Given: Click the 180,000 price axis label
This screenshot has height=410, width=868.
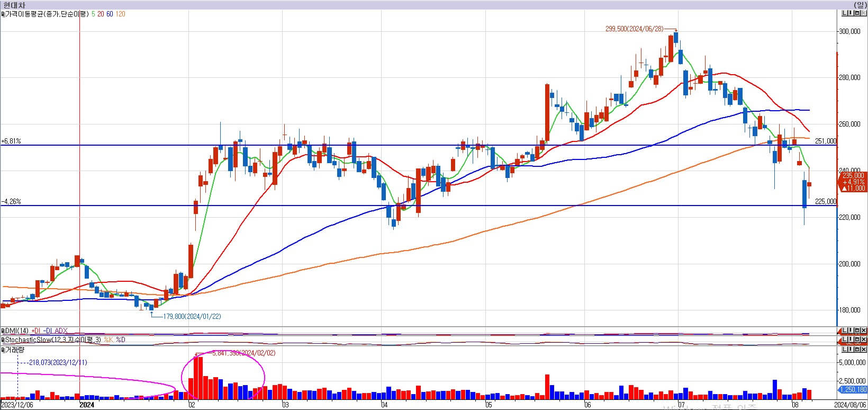Looking at the screenshot, I should 849,310.
